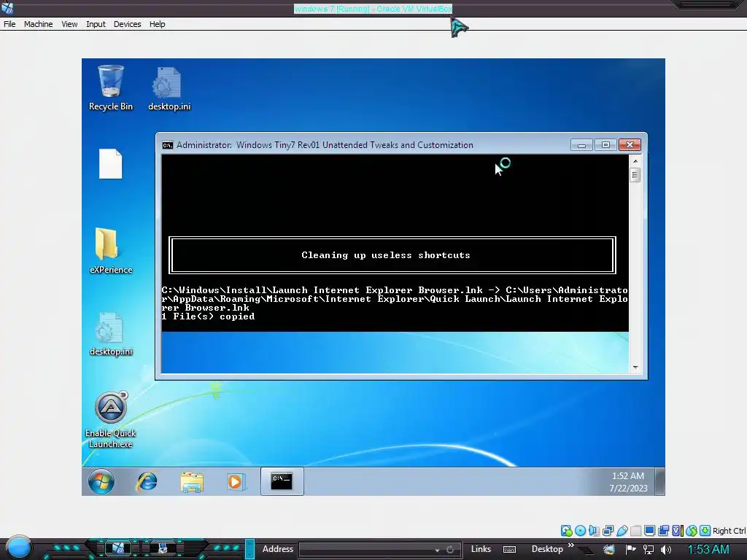The width and height of the screenshot is (747, 560).
Task: Switch to the VirtualBox task on the host taskbar
Action: pyautogui.click(x=117, y=548)
